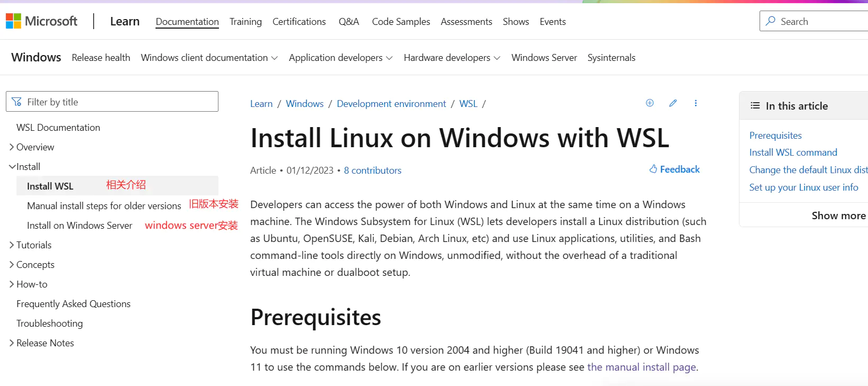Screen dimensions: 868x386
Task: Click the Microsoft logo
Action: [x=41, y=21]
